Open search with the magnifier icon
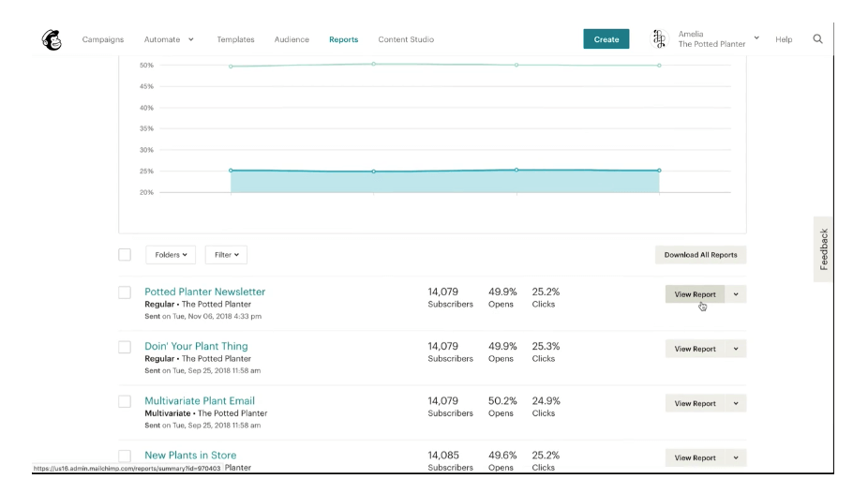The image size is (868, 494). 817,38
